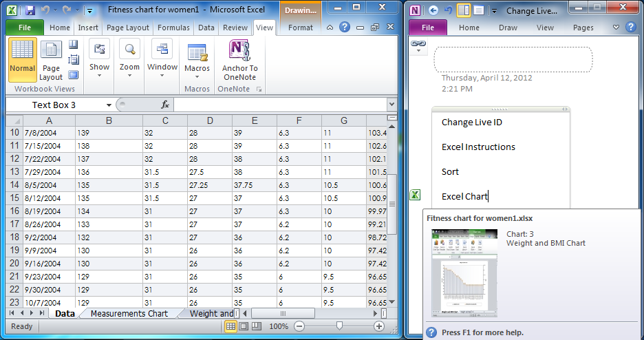Viewport: 644px width, 340px height.
Task: Select cell containing 8/5/2004
Action: click(50, 185)
